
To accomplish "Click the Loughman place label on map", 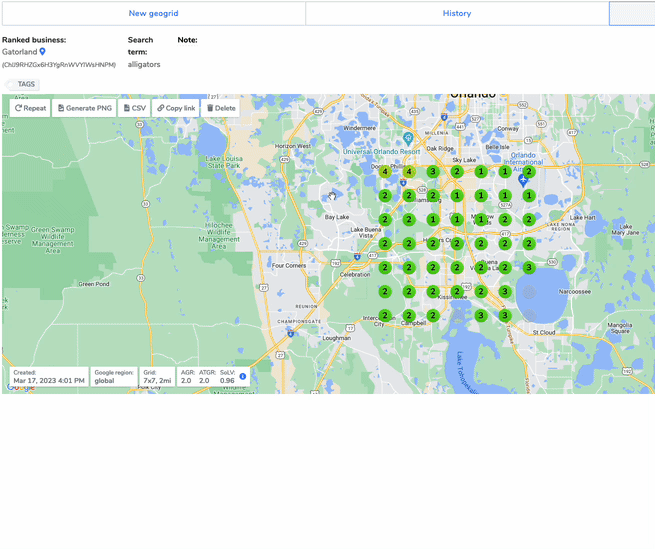I will coord(336,338).
